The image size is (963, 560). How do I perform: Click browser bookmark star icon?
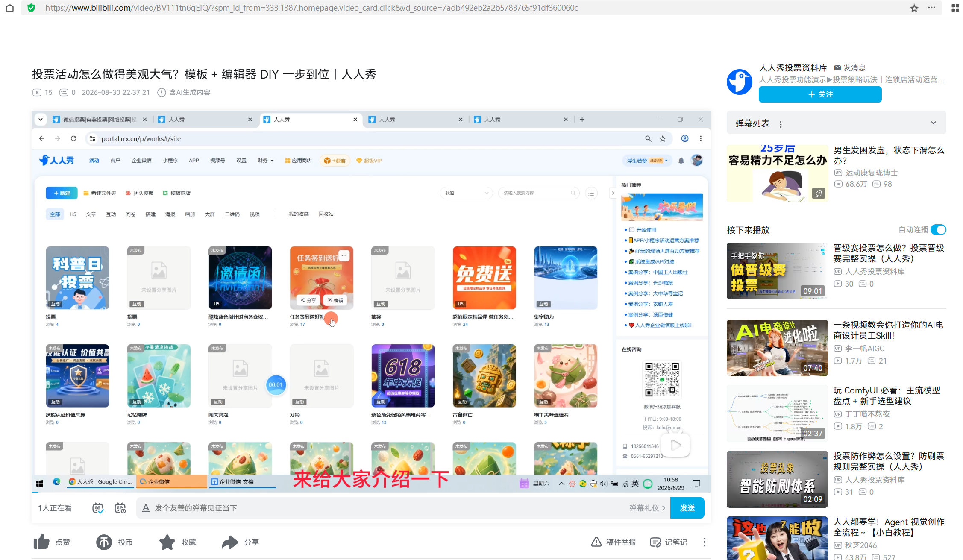(x=914, y=8)
